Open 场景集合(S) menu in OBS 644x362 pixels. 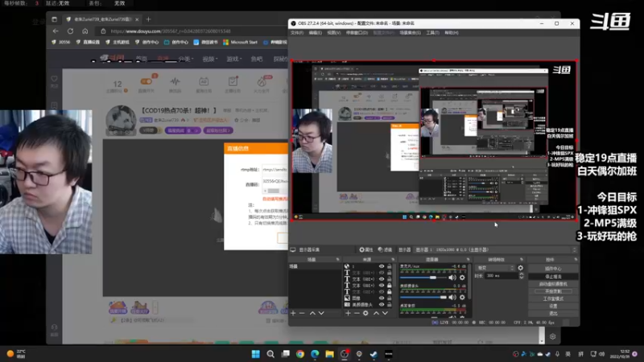(410, 32)
